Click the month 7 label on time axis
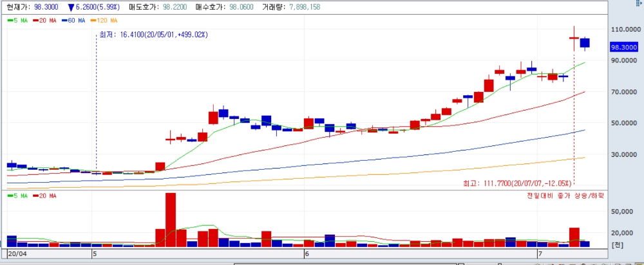The height and width of the screenshot is (265, 644). coord(540,254)
